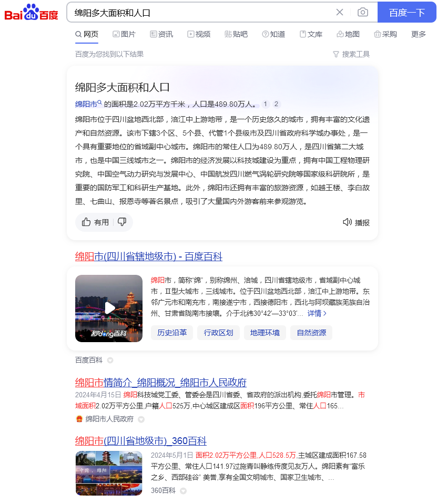This screenshot has width=447, height=504.
Task: Switch to the 图片 tab
Action: pyautogui.click(x=124, y=34)
